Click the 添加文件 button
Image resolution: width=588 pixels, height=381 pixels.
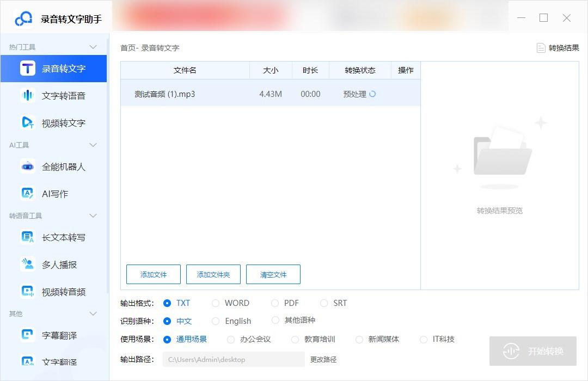pos(154,274)
